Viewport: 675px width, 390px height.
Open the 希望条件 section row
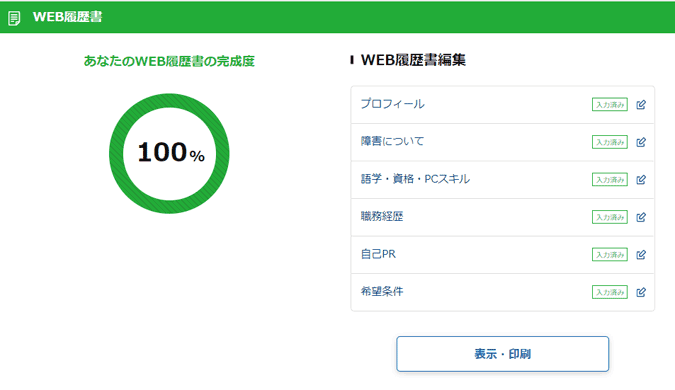point(502,292)
